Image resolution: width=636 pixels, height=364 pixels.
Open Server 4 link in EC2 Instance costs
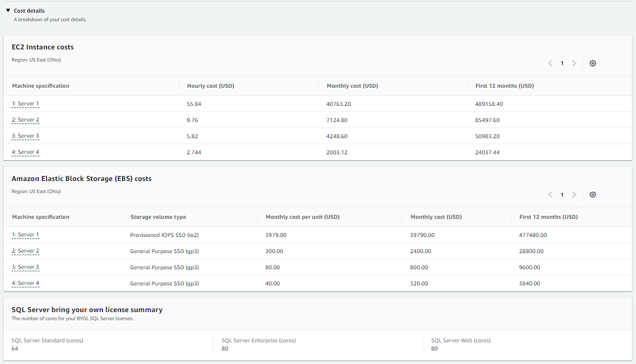click(x=25, y=152)
